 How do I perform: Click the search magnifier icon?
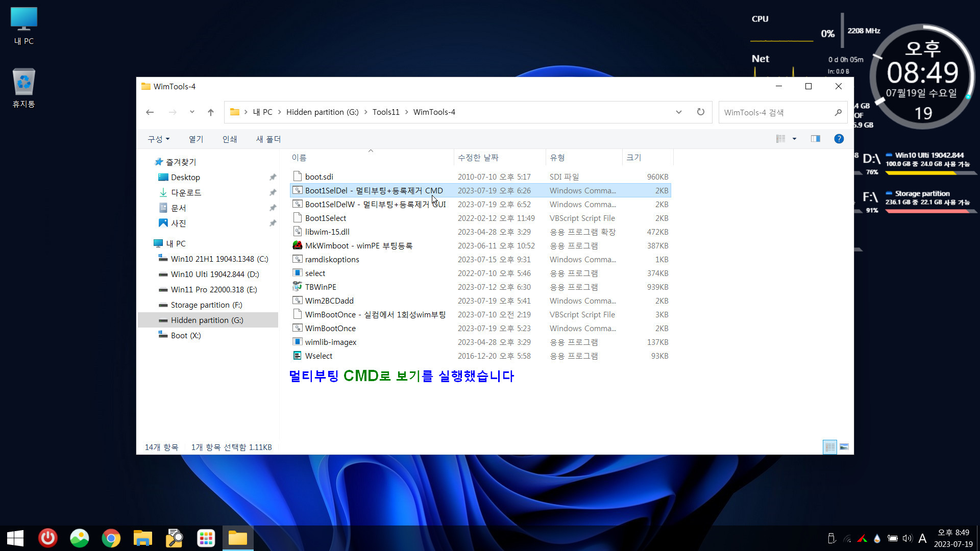click(838, 112)
